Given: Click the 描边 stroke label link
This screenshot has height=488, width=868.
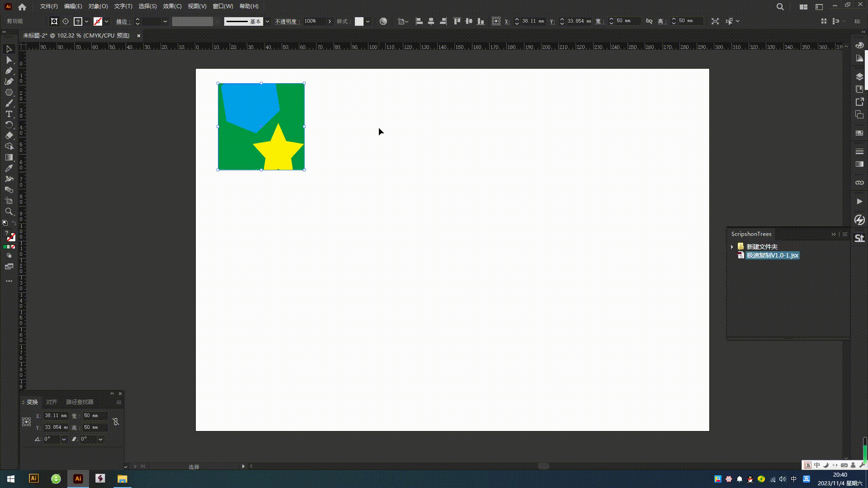Looking at the screenshot, I should tap(123, 21).
